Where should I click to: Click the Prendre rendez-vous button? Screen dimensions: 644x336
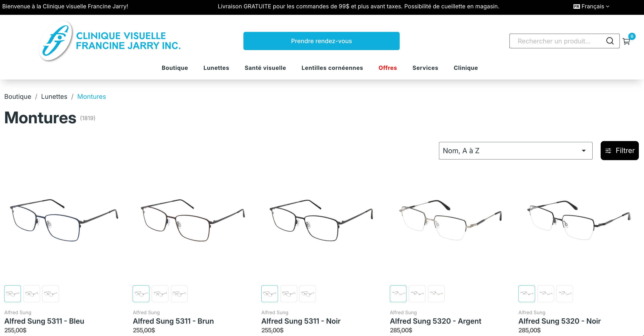321,41
